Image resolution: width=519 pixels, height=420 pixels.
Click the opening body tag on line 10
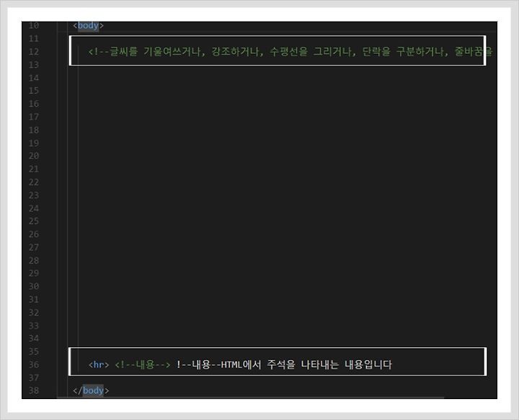coord(89,25)
